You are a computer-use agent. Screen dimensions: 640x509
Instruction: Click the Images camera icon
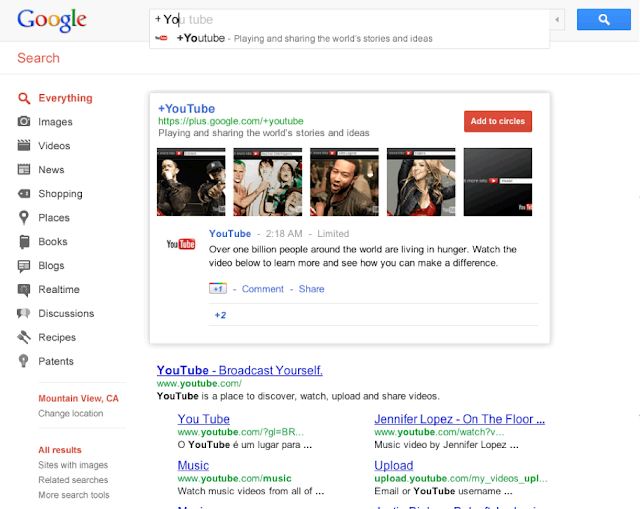pos(24,122)
